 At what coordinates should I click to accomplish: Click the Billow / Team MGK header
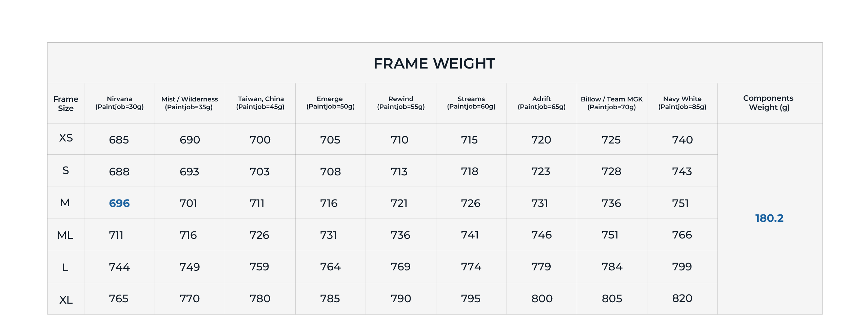612,103
